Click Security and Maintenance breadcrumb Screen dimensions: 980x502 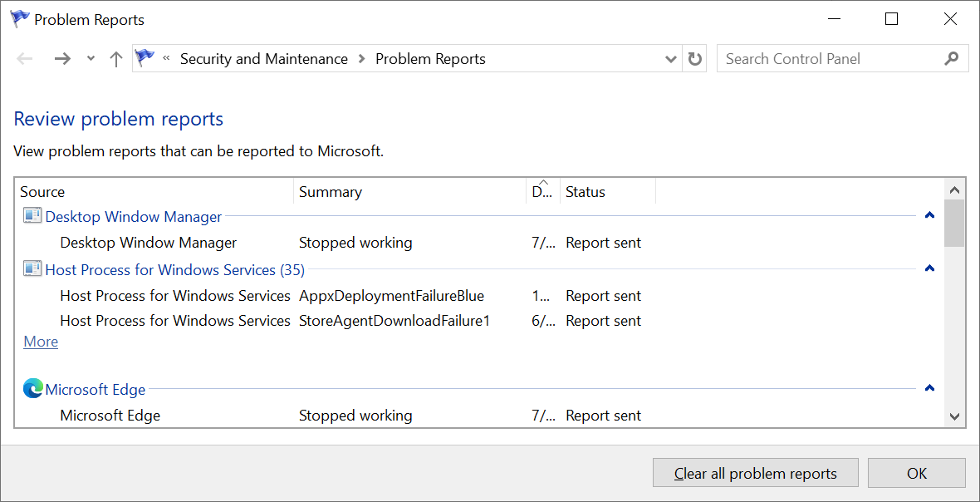pyautogui.click(x=263, y=59)
